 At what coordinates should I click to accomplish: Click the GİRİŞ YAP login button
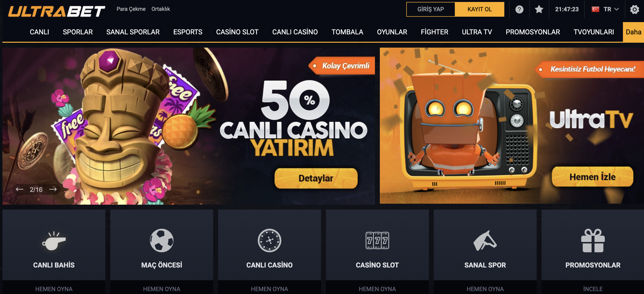(x=431, y=9)
